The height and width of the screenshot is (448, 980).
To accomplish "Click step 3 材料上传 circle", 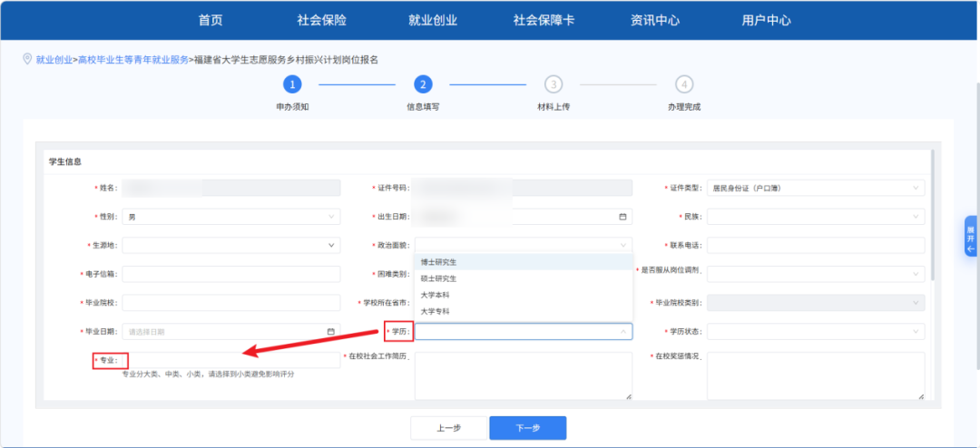I will coord(553,84).
